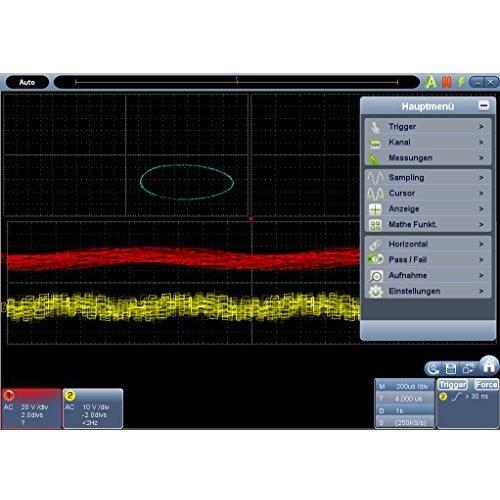The width and height of the screenshot is (500, 500).
Task: Click the green lightning bolt icon
Action: 461,82
